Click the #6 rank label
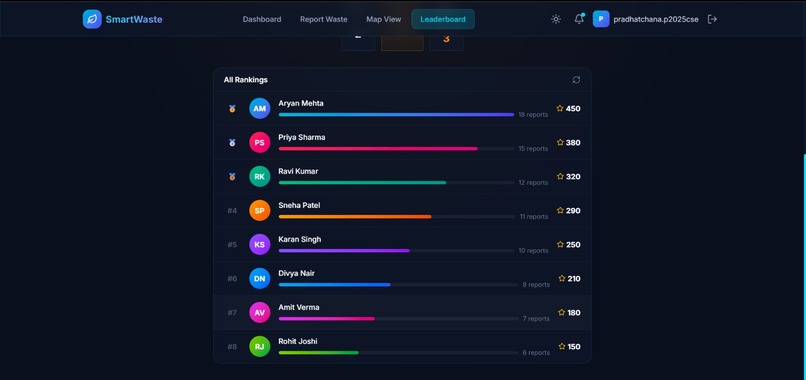Image resolution: width=806 pixels, height=380 pixels. (x=232, y=278)
